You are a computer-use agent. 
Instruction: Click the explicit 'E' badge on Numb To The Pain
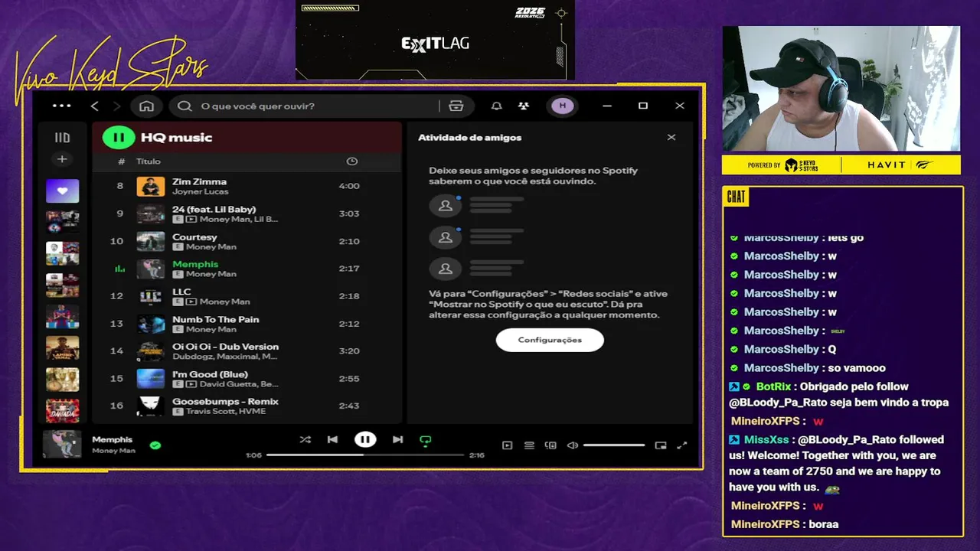(x=178, y=329)
